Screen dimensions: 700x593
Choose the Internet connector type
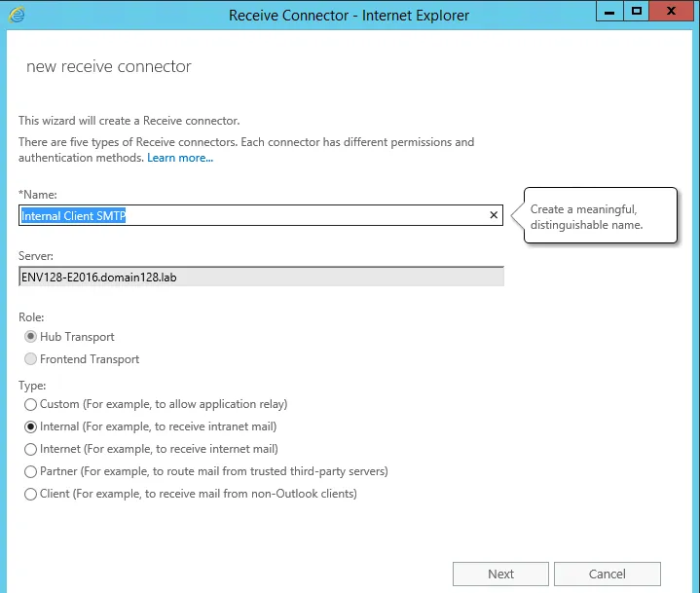tap(32, 449)
